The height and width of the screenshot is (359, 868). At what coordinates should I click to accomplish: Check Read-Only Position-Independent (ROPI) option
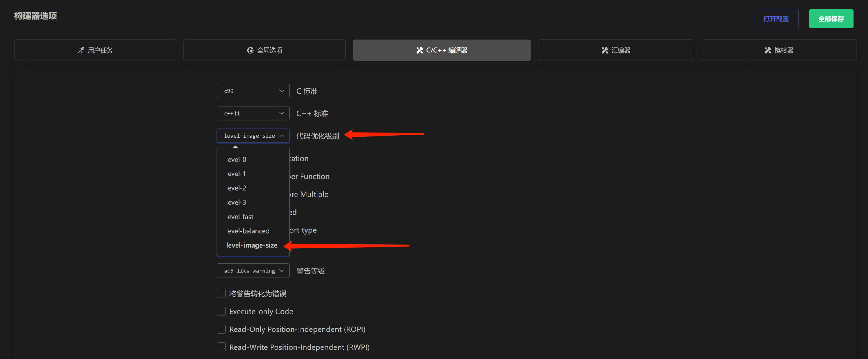[x=221, y=329]
